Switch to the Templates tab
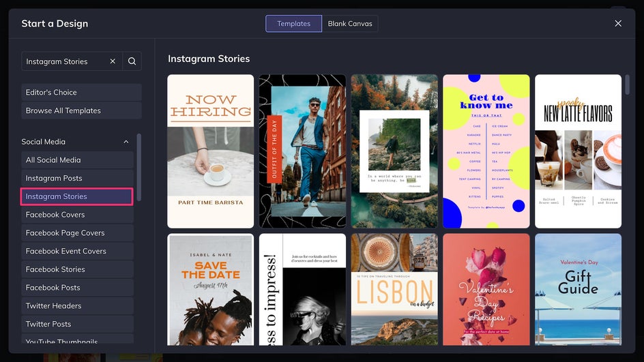This screenshot has height=362, width=644. tap(293, 23)
